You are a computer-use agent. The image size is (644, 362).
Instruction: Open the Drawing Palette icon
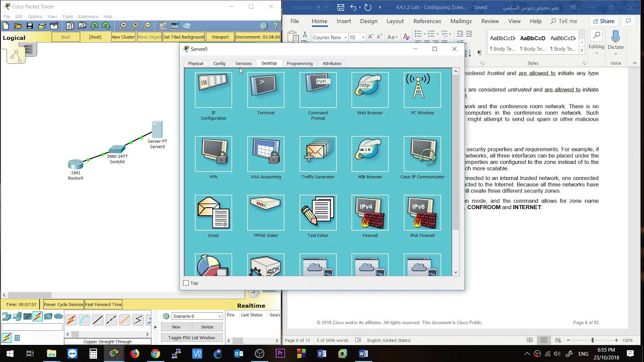tap(163, 26)
